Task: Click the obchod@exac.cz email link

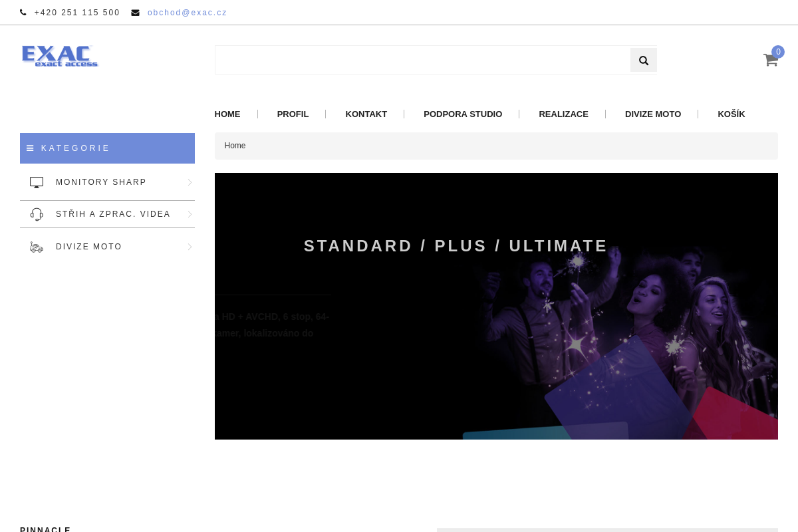Action: click(x=187, y=13)
